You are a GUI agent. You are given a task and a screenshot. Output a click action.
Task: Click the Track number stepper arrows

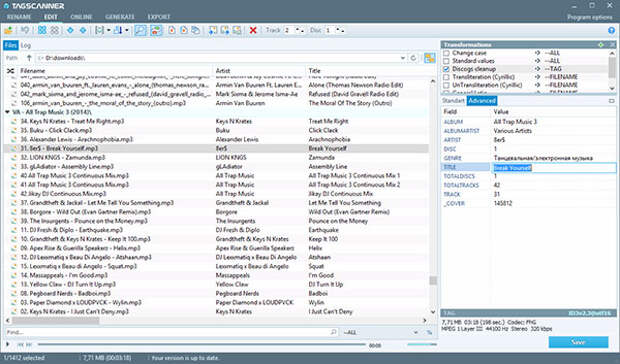tap(300, 30)
